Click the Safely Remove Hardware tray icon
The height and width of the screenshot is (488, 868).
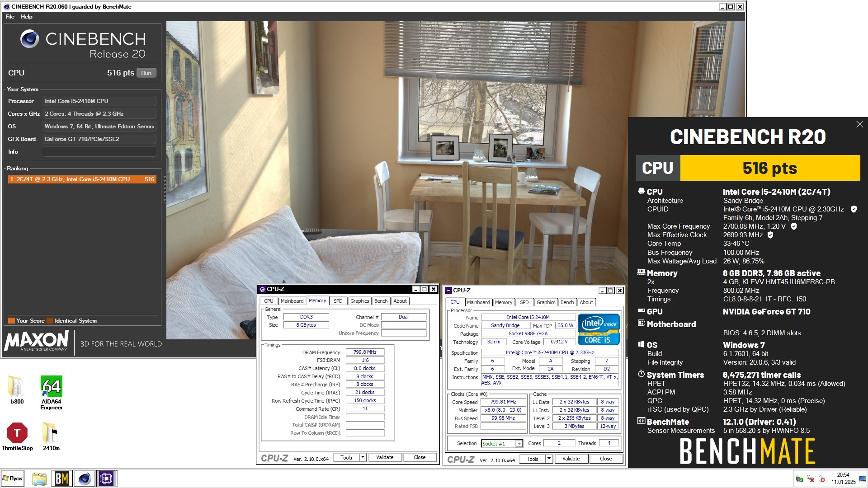point(799,479)
